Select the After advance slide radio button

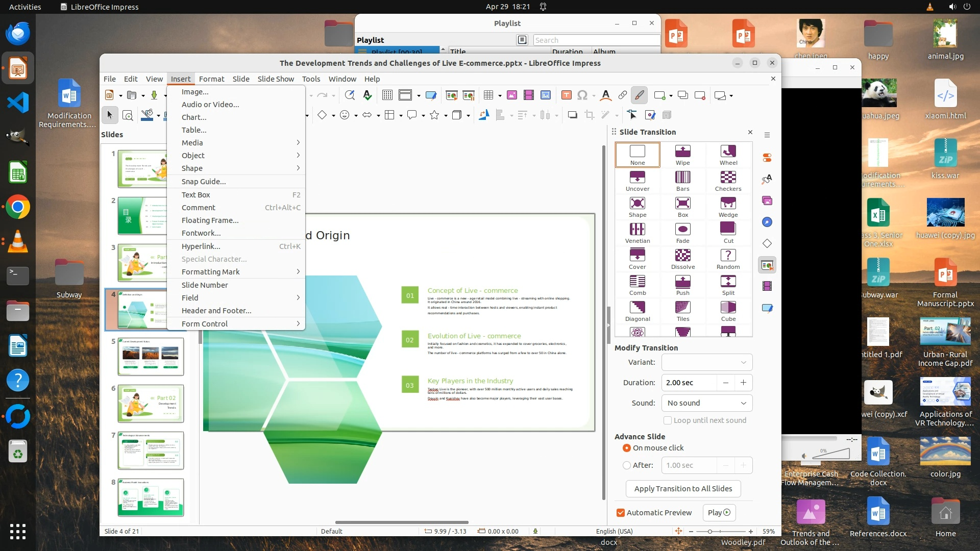pos(627,465)
